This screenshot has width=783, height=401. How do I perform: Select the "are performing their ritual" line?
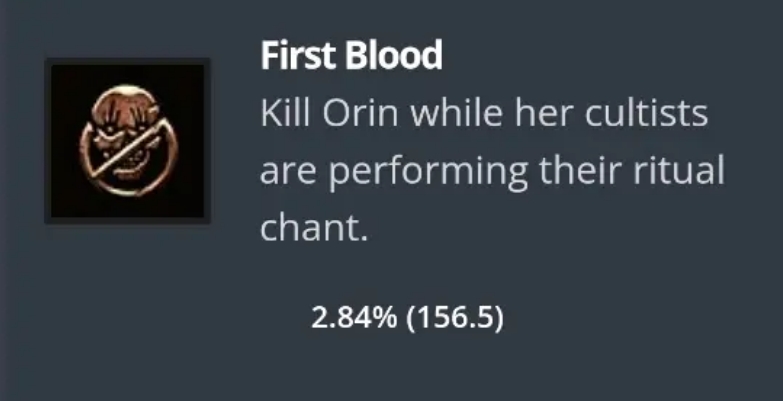tap(491, 171)
